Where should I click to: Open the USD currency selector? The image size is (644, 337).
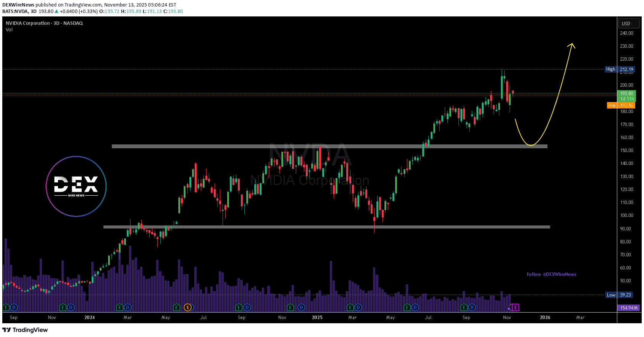coord(629,23)
